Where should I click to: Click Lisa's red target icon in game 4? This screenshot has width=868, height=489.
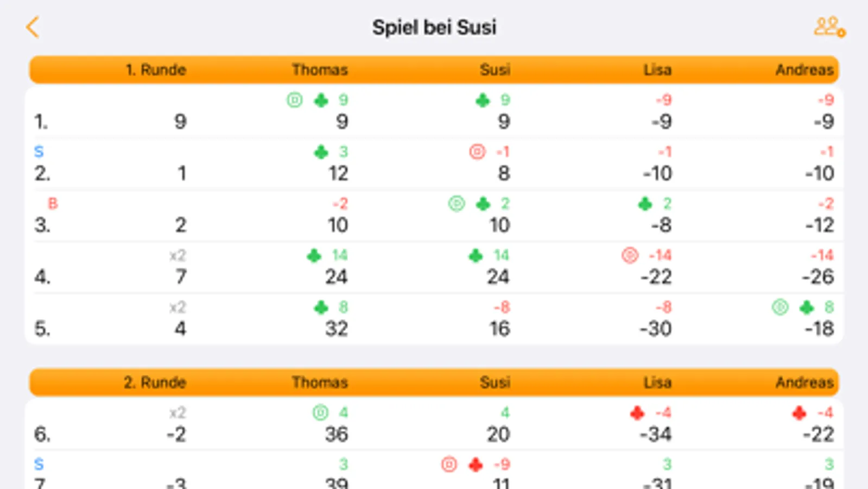[630, 255]
